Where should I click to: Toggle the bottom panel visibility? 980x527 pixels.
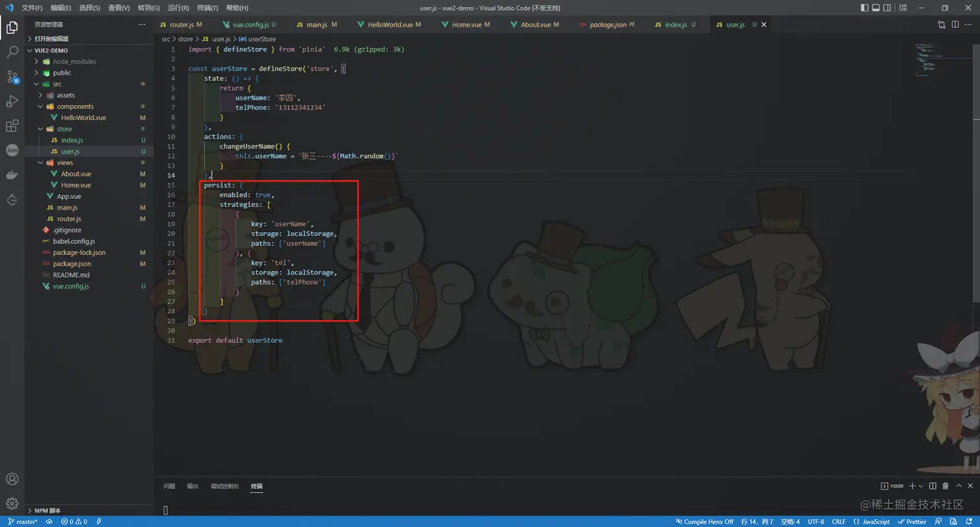point(876,8)
